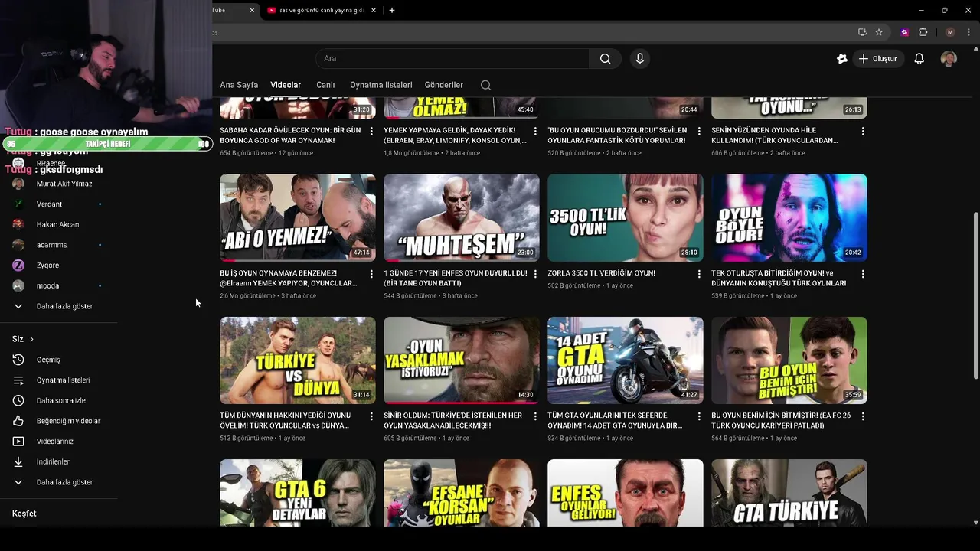The height and width of the screenshot is (551, 980).
Task: Open the browser extensions puzzle icon
Action: tap(923, 32)
